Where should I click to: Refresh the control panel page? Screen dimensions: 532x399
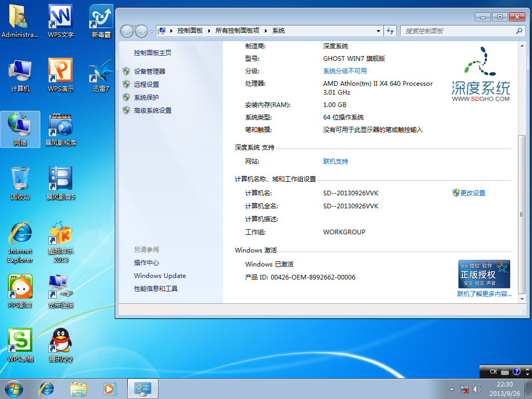coord(390,31)
